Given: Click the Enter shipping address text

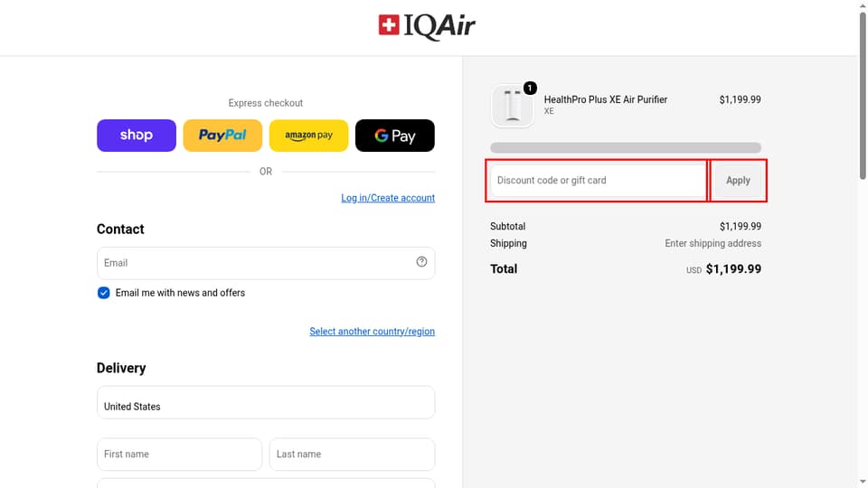Looking at the screenshot, I should pos(713,243).
